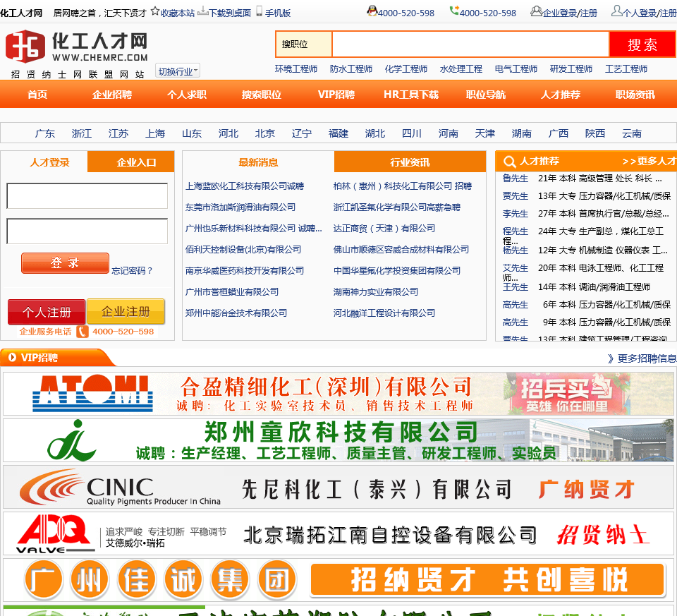
Task: Switch to the 最新消息 tab
Action: click(258, 162)
